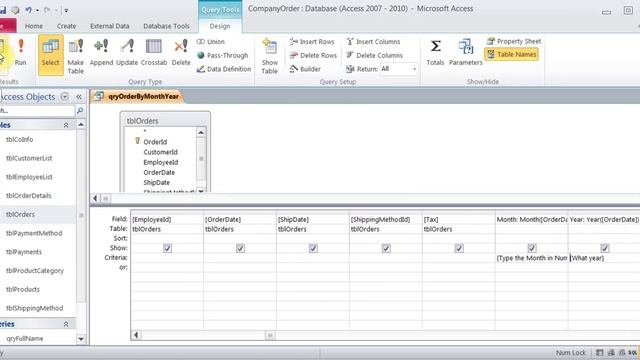Image resolution: width=640 pixels, height=360 pixels.
Task: Select the Design ribbon tab
Action: 220,26
